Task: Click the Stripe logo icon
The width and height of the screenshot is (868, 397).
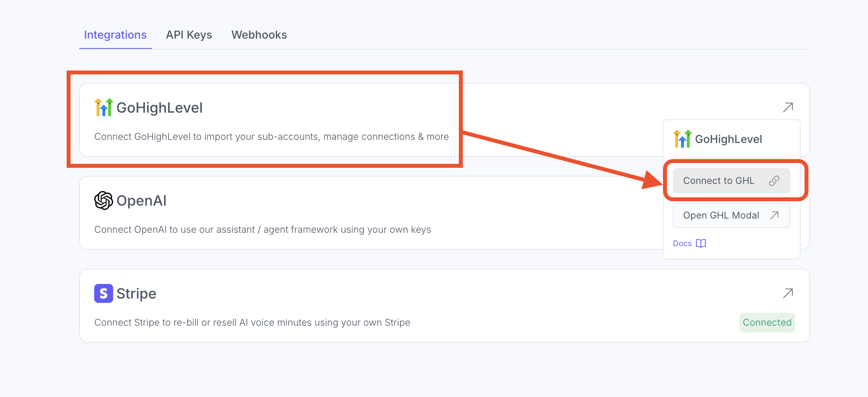Action: (x=104, y=293)
